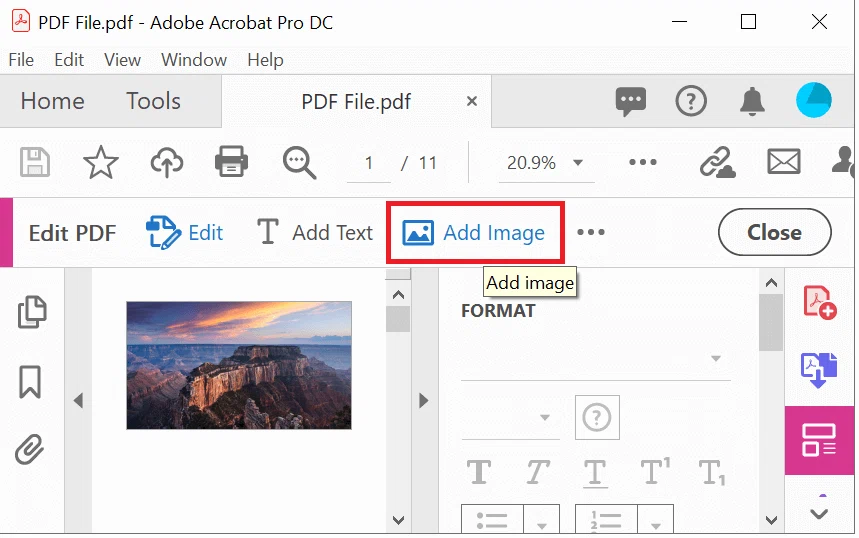Select the Export PDF tool icon

[819, 370]
